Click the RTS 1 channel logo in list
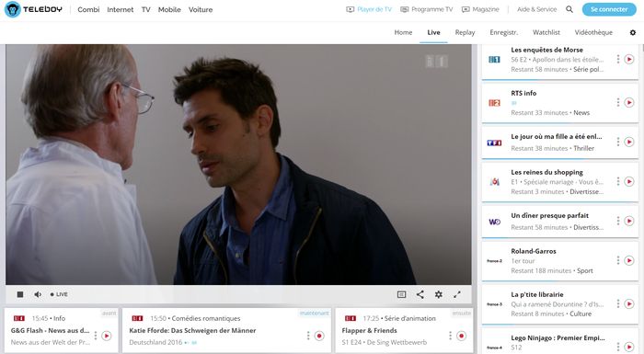Image resolution: width=644 pixels, height=354 pixels. (494, 60)
